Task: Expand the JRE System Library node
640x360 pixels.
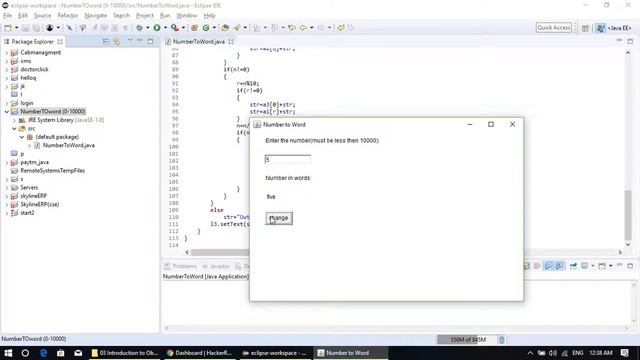Action: coord(15,120)
